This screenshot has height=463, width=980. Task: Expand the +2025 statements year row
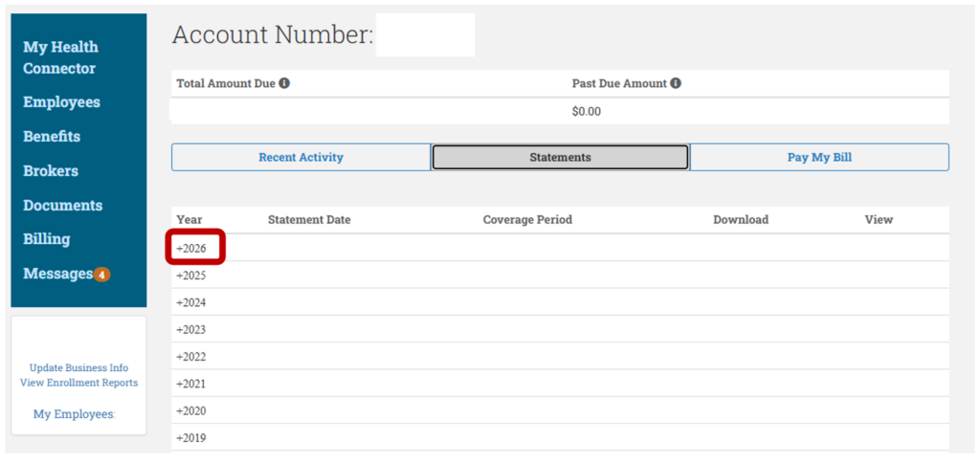tap(190, 276)
